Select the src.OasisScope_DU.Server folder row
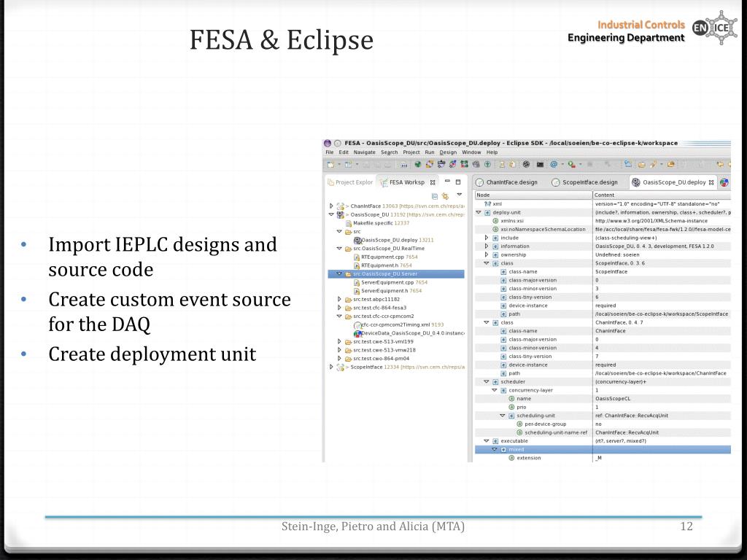 [x=396, y=274]
